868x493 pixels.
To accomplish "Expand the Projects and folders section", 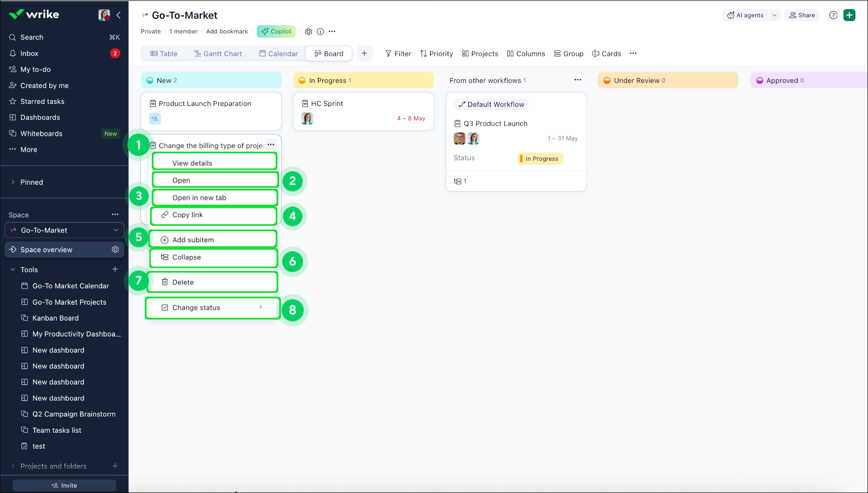I will (x=13, y=467).
